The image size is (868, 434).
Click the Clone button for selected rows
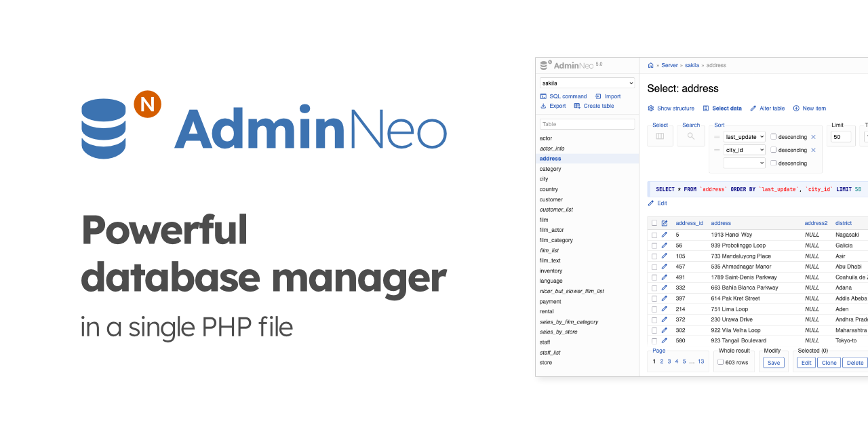point(829,363)
